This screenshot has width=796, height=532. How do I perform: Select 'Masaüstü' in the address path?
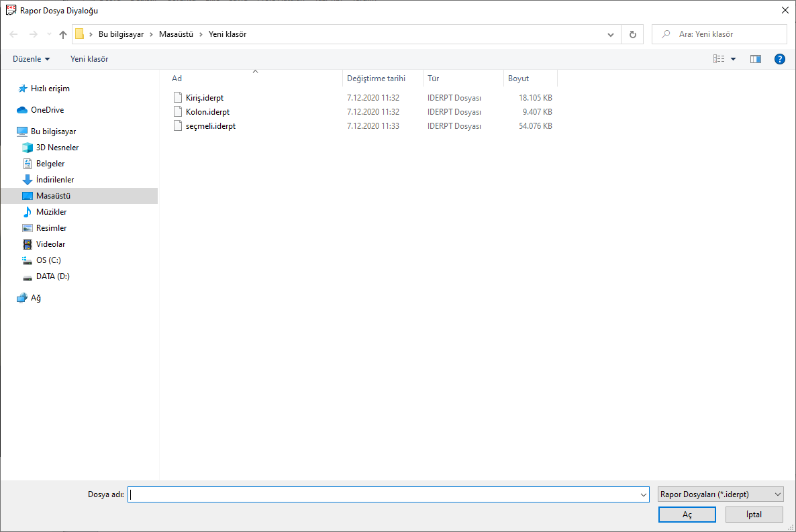(x=176, y=34)
